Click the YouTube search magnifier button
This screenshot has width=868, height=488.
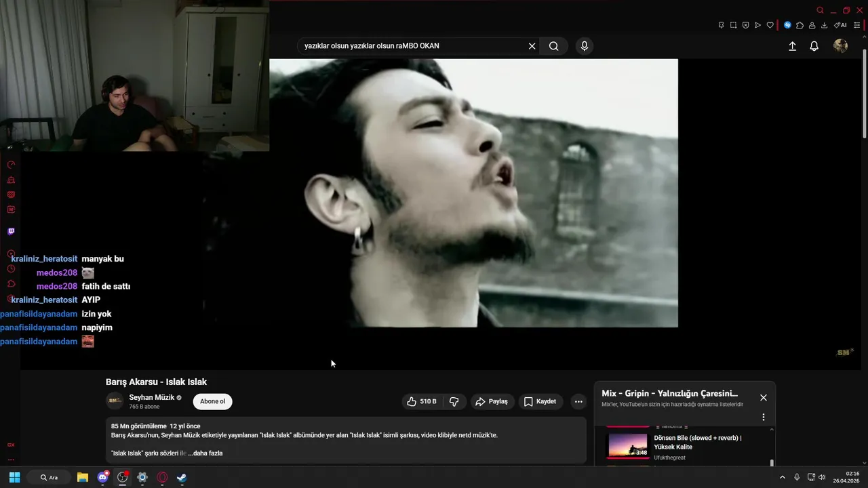(554, 46)
